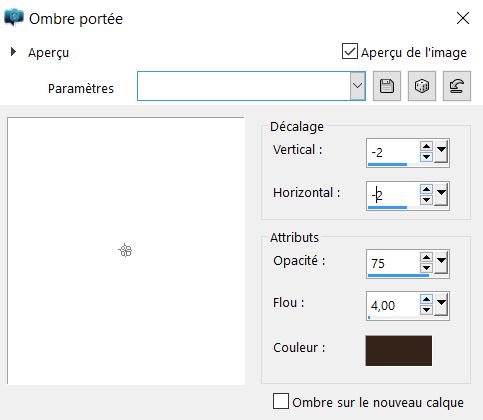Decrease Vertical offset with down arrow

(426, 157)
